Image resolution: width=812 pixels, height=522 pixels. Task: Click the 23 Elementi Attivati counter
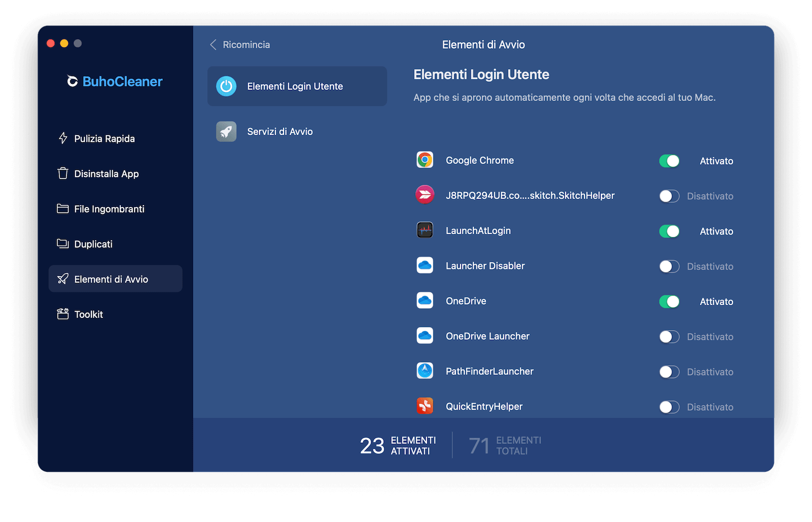(x=398, y=445)
